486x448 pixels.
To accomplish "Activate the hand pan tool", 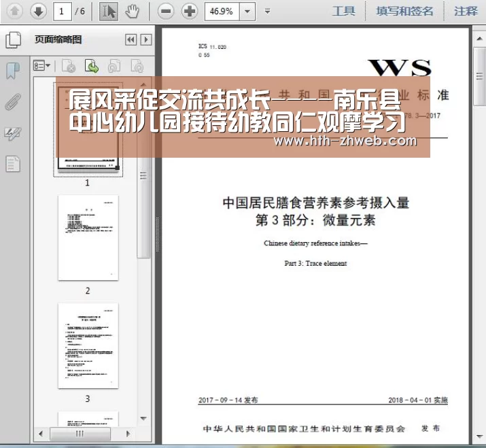I will point(133,12).
